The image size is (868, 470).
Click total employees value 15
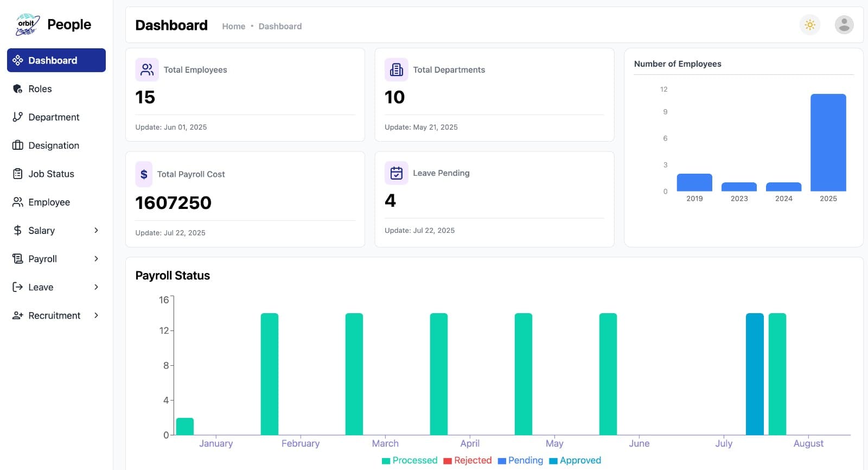pyautogui.click(x=145, y=97)
